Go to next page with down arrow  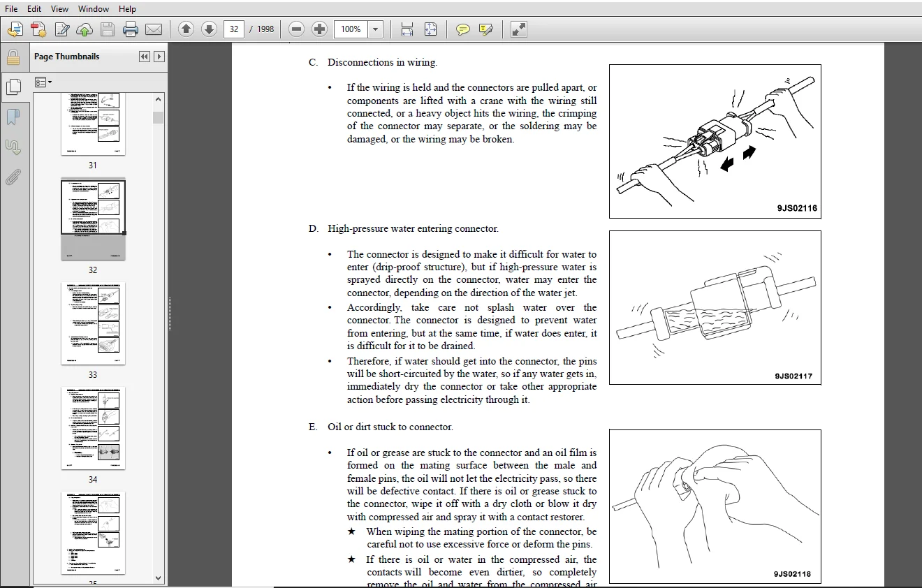point(209,29)
